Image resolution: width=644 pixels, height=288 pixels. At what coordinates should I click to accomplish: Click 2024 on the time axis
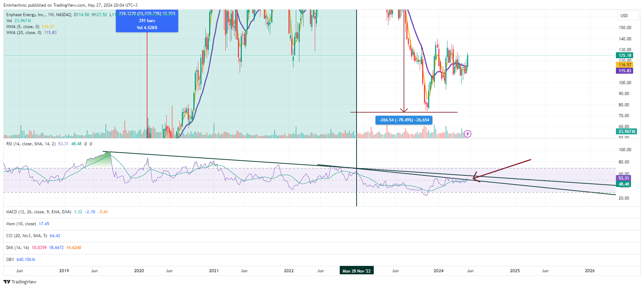438,271
